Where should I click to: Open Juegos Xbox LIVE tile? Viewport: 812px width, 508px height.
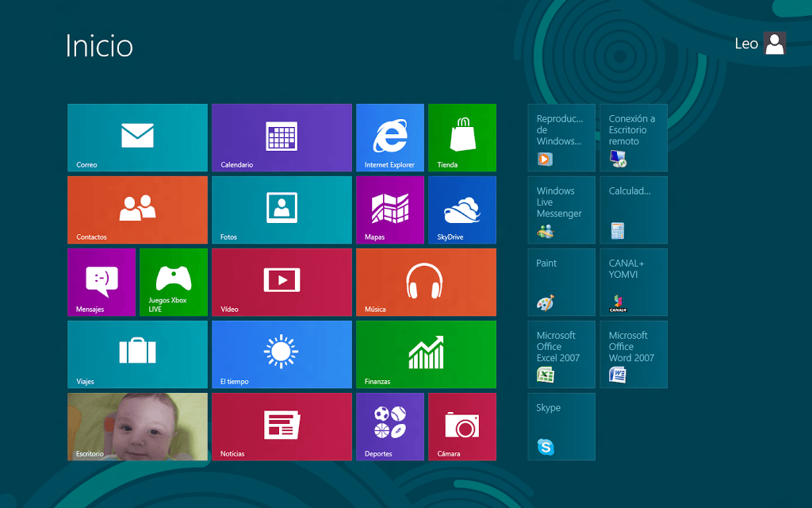point(174,282)
